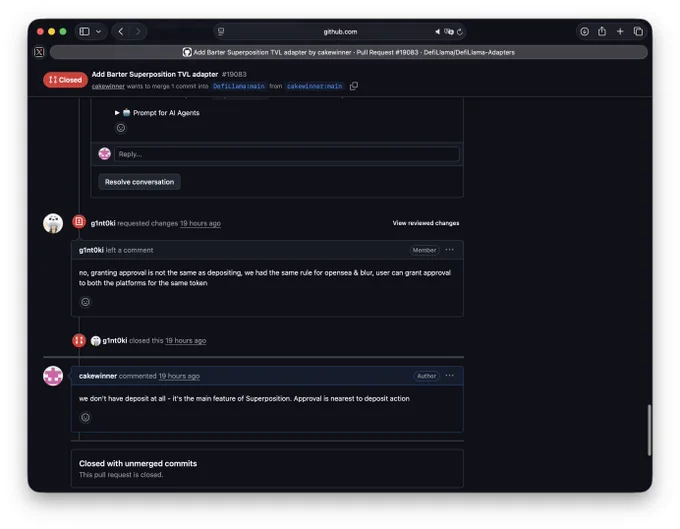Click the Reply... input field

(x=287, y=154)
